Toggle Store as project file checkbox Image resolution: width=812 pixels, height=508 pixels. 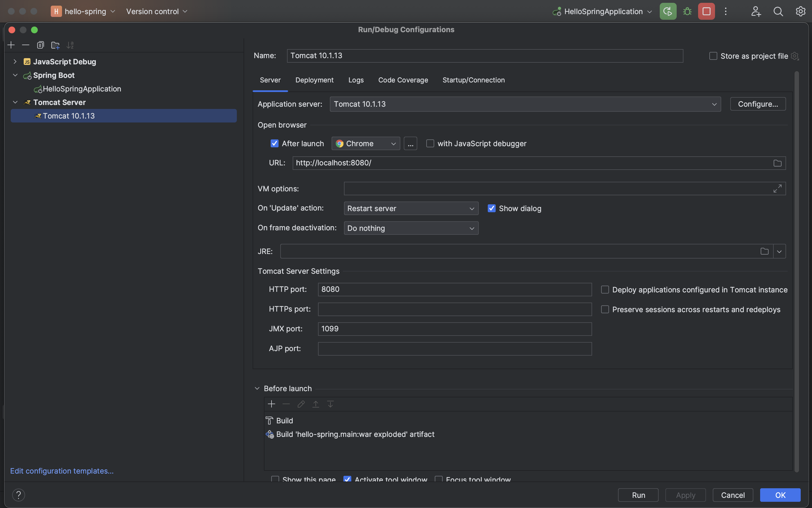coord(713,56)
